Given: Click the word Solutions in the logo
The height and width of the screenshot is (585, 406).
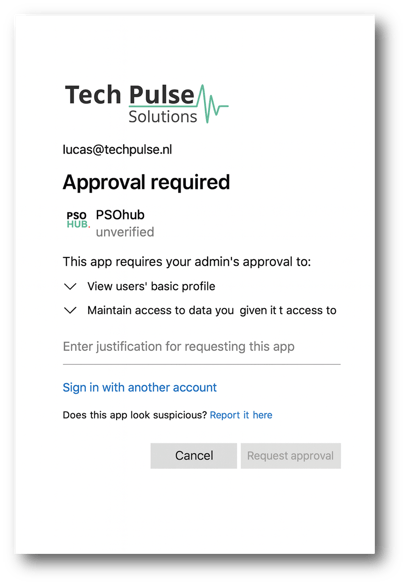Looking at the screenshot, I should 163,117.
